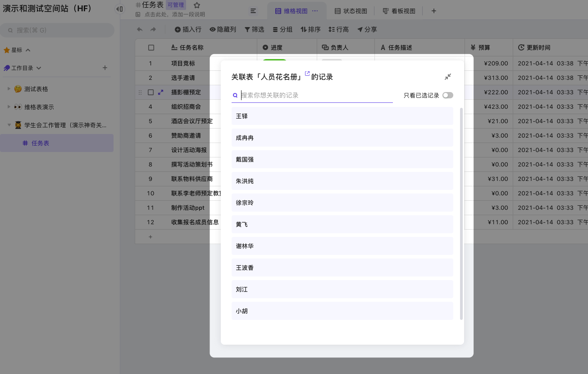This screenshot has height=374, width=588.
Task: Expand the 测试表格 folder in the sidebar
Action: pyautogui.click(x=9, y=89)
